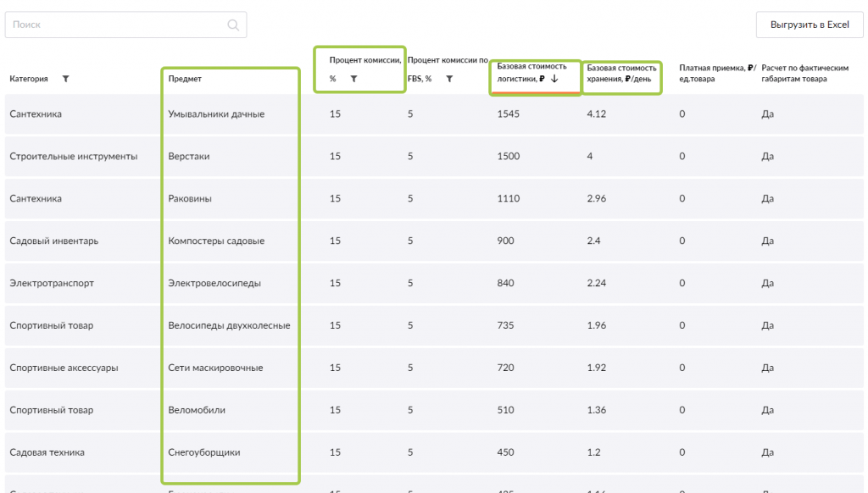Open the FBS commission filter icon

point(449,79)
